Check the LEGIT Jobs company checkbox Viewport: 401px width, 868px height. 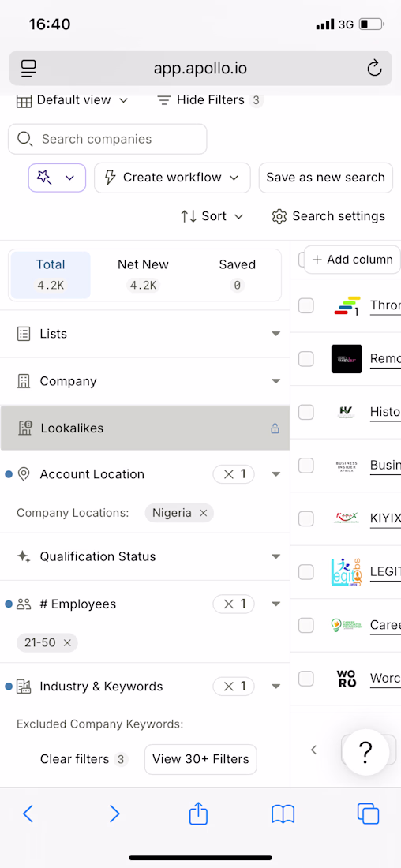point(306,572)
